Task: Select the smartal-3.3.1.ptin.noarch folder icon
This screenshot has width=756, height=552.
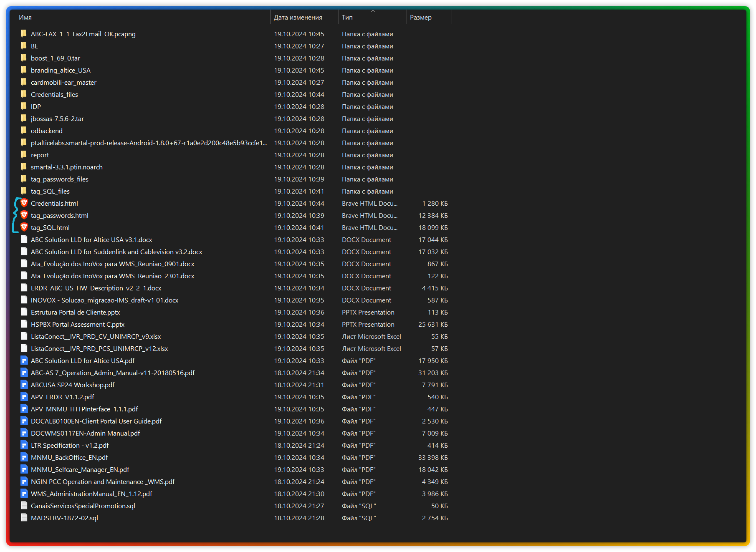Action: pos(24,167)
